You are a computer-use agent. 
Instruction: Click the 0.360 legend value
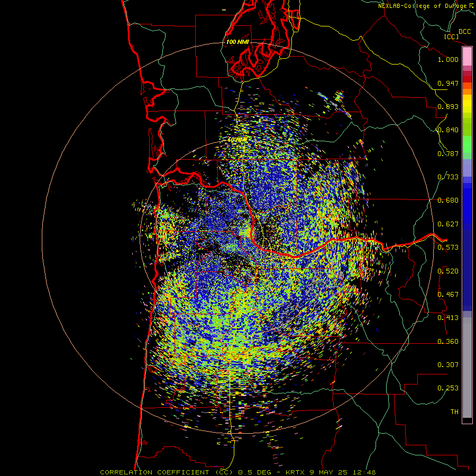448,342
